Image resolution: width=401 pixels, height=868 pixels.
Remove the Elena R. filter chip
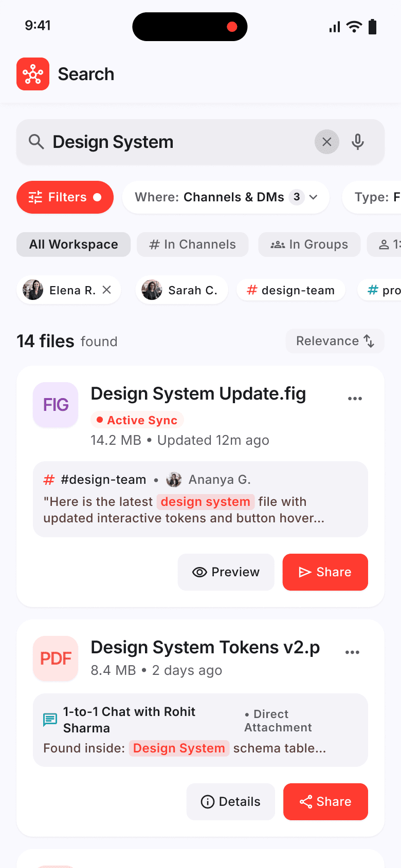click(x=107, y=290)
